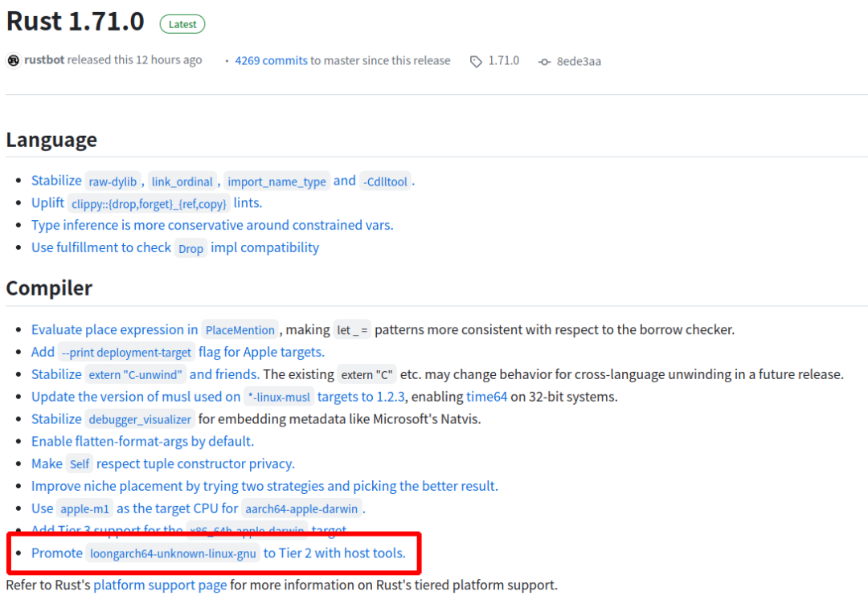Open the Improve niche placement link

pos(264,486)
